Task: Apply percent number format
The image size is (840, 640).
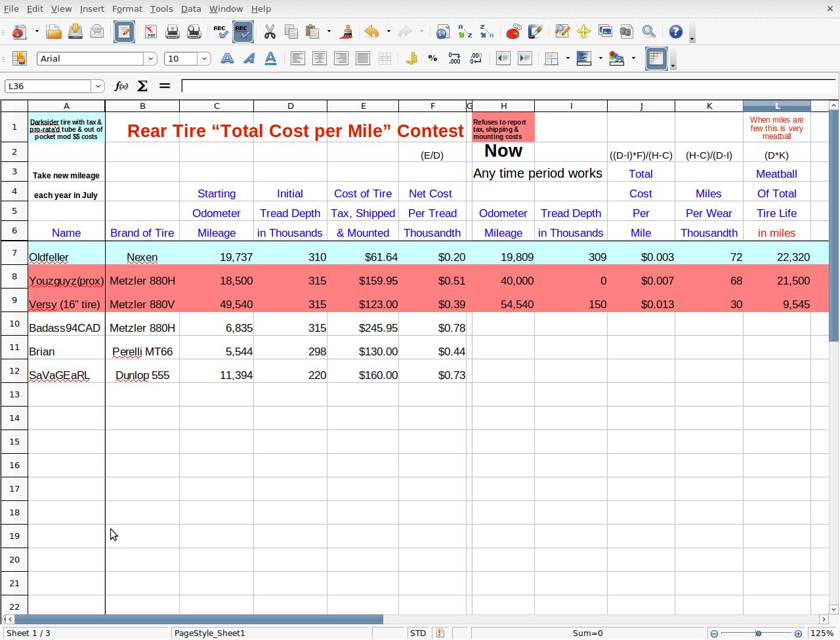Action: point(432,58)
